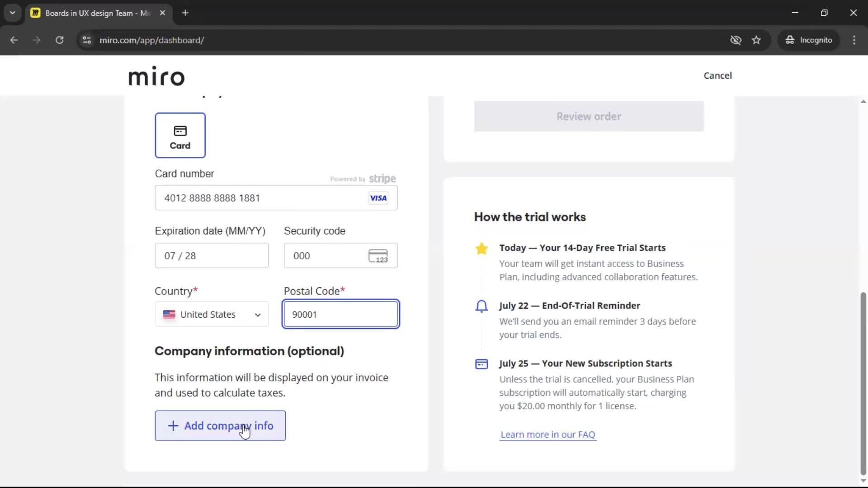Click the Postal Code field

tap(341, 314)
